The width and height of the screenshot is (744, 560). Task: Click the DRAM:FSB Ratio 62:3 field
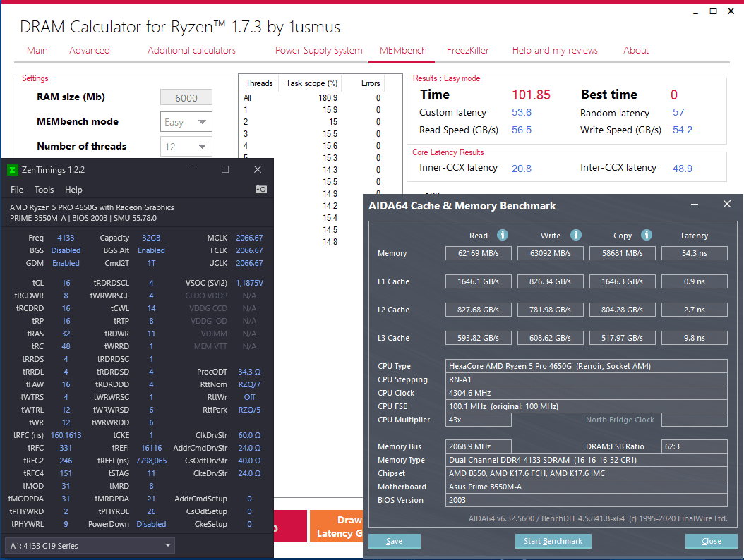(x=694, y=446)
